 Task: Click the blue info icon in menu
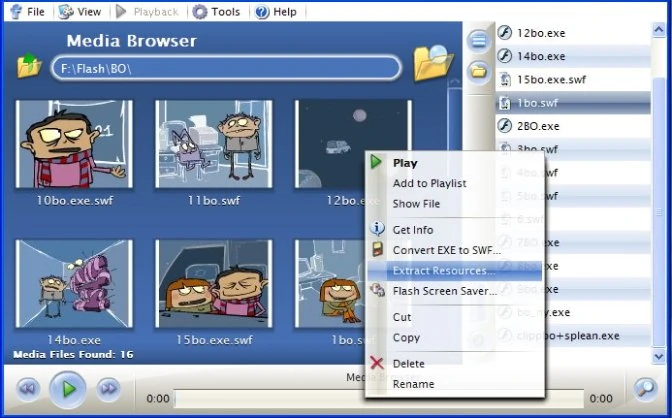point(377,229)
